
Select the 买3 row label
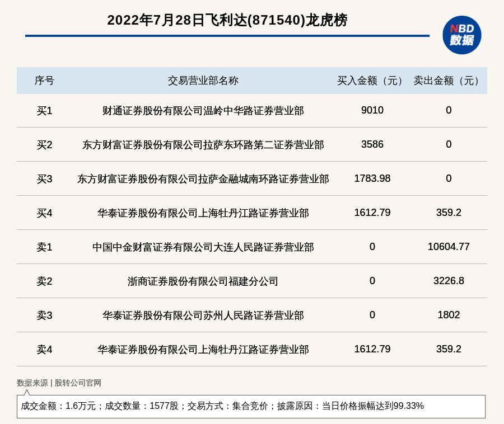[x=44, y=179]
